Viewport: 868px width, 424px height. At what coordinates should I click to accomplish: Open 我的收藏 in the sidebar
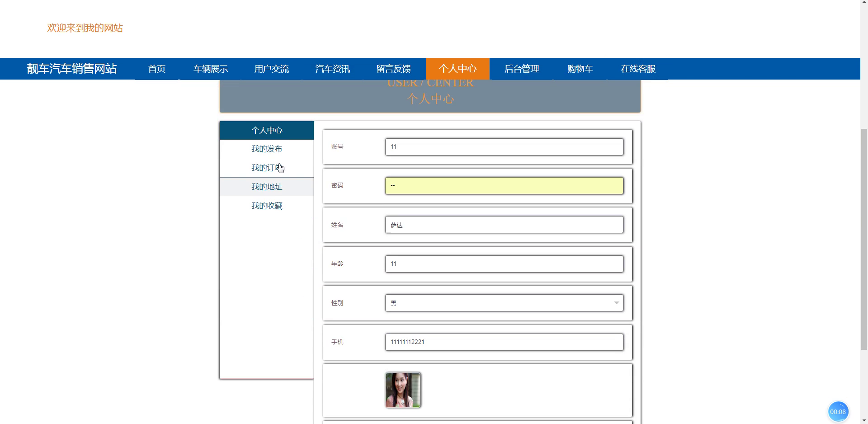[x=267, y=206]
